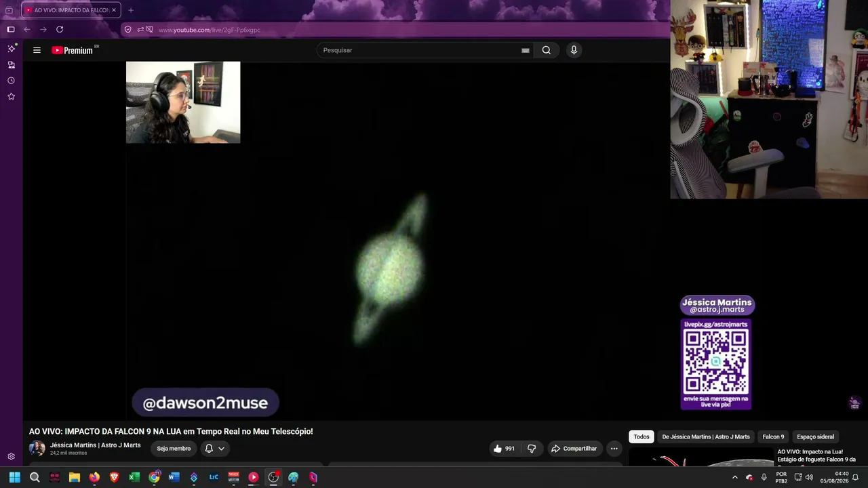Launch Firefox from the taskbar
Viewport: 868px width, 488px height.
(x=94, y=477)
